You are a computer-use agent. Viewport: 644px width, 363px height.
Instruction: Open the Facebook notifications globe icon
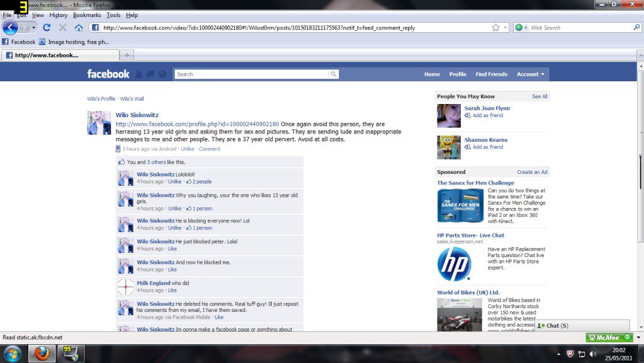162,74
